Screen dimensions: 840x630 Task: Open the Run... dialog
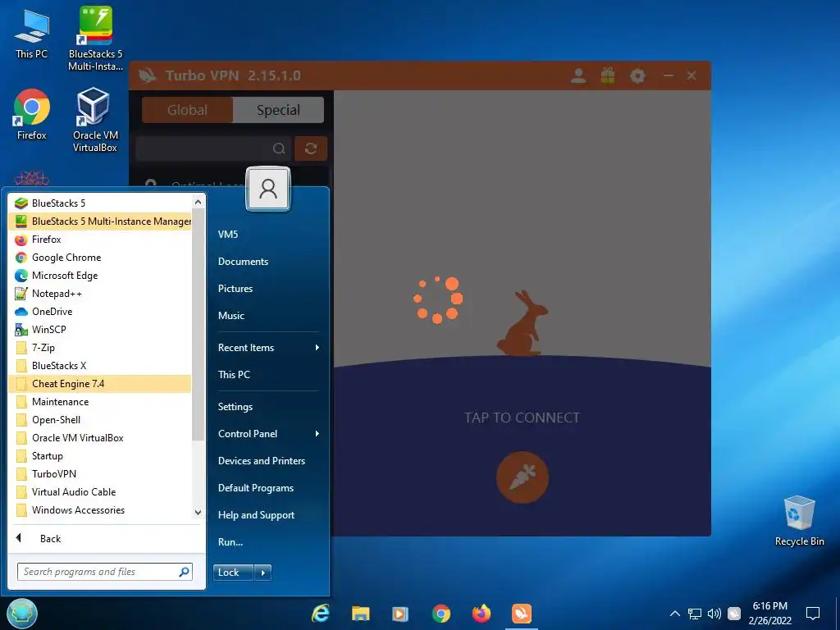268,542
